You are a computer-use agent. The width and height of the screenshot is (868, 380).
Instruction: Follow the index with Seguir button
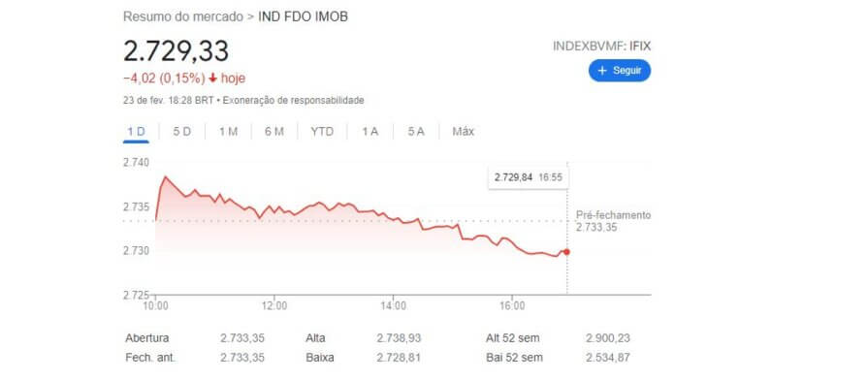tap(620, 71)
